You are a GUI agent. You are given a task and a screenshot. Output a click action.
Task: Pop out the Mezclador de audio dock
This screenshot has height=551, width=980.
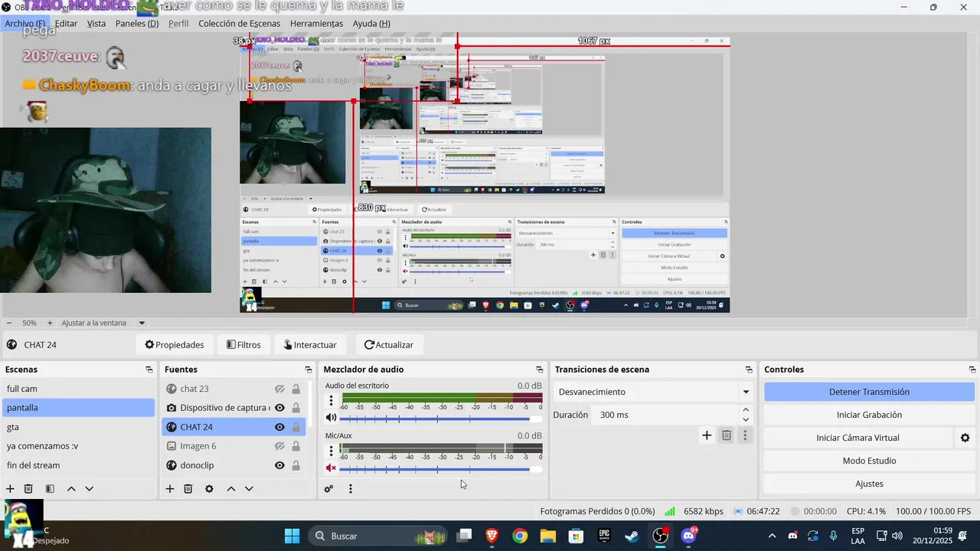pos(540,370)
